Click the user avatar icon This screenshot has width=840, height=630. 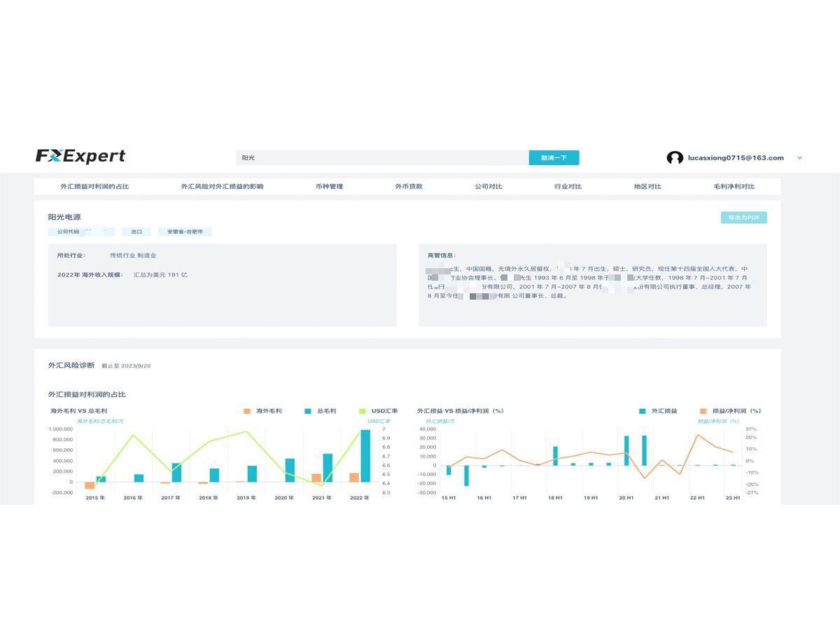tap(675, 158)
